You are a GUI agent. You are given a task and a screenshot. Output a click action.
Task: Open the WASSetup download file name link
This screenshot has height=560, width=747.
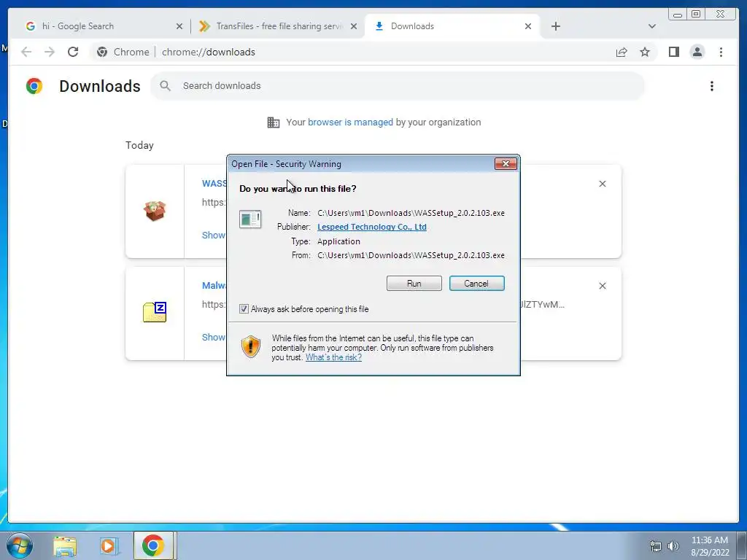point(214,184)
